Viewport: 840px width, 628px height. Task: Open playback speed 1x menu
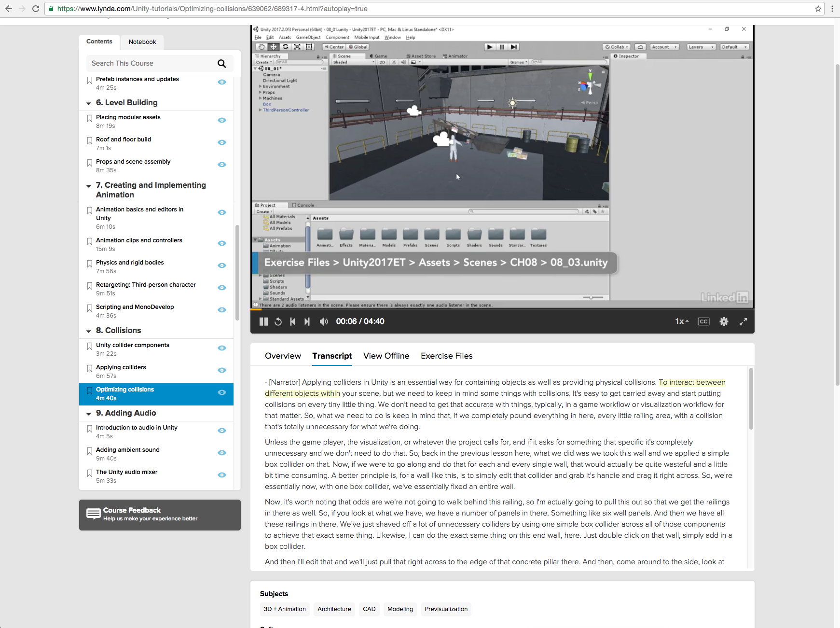pos(682,321)
